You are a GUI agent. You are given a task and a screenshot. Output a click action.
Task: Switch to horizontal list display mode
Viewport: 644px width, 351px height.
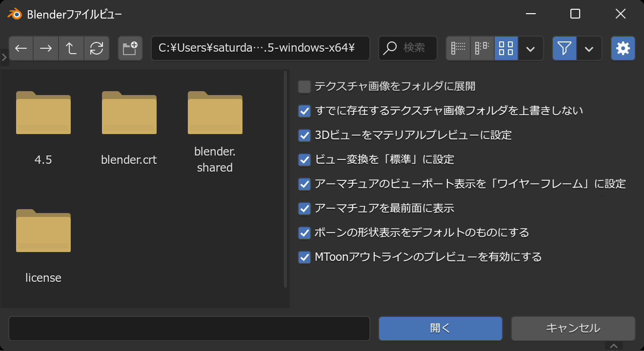tap(482, 48)
